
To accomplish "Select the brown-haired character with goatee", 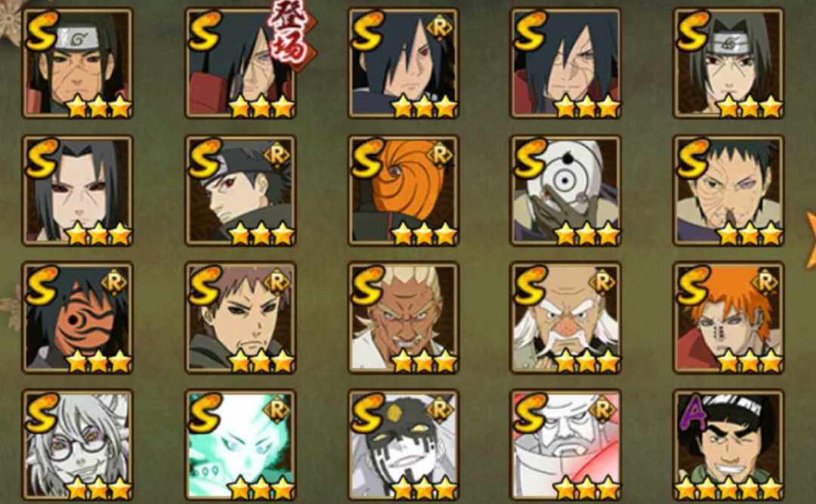I will pyautogui.click(x=240, y=317).
